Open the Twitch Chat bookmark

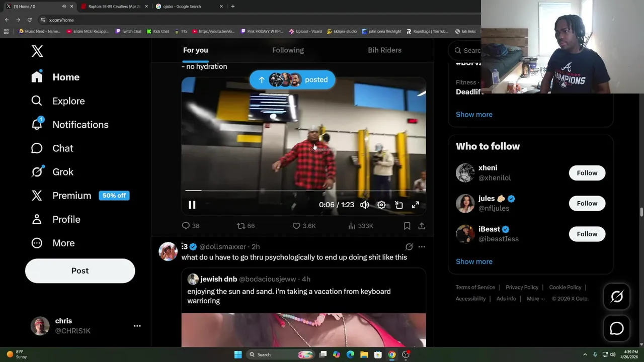click(128, 31)
